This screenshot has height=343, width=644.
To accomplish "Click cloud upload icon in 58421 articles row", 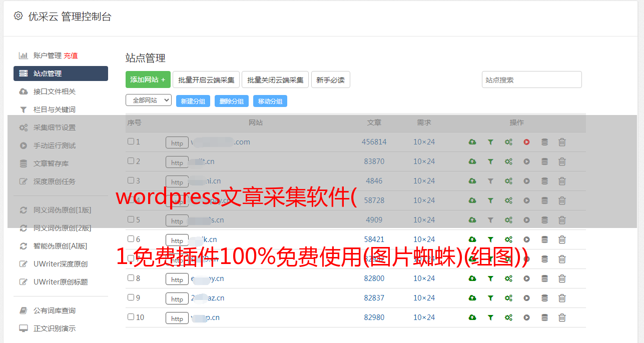I will 472,239.
